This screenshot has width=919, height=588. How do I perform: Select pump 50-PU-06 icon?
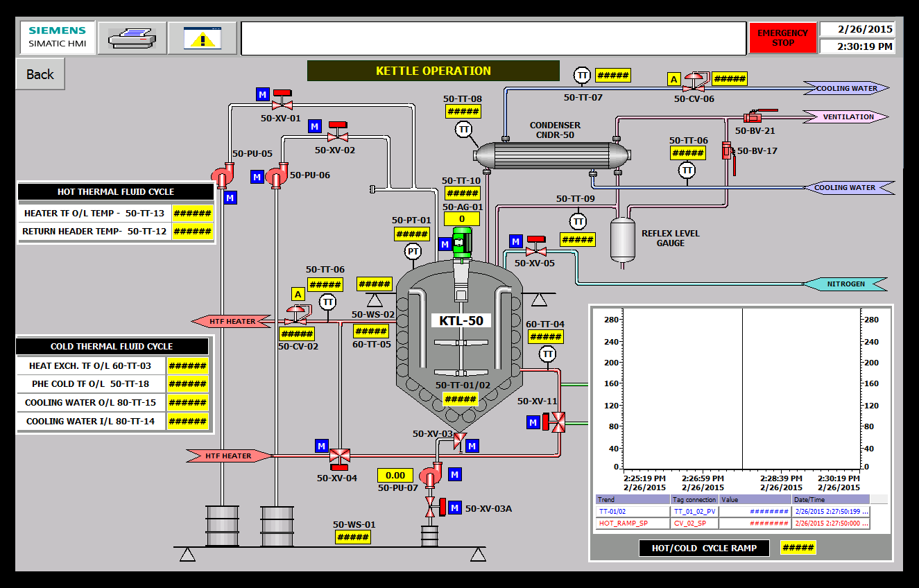coord(278,175)
